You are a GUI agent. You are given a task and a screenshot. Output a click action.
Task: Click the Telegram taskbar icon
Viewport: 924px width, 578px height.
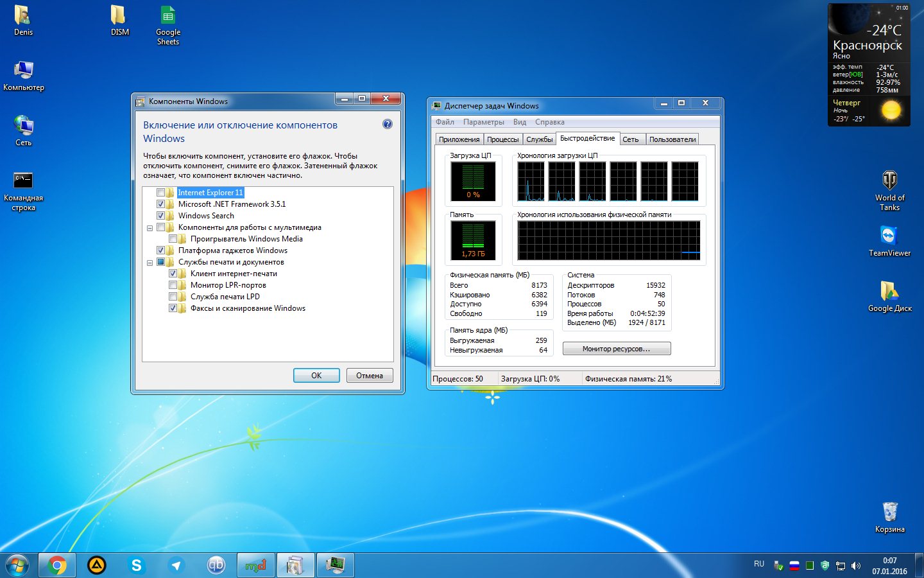coord(176,565)
